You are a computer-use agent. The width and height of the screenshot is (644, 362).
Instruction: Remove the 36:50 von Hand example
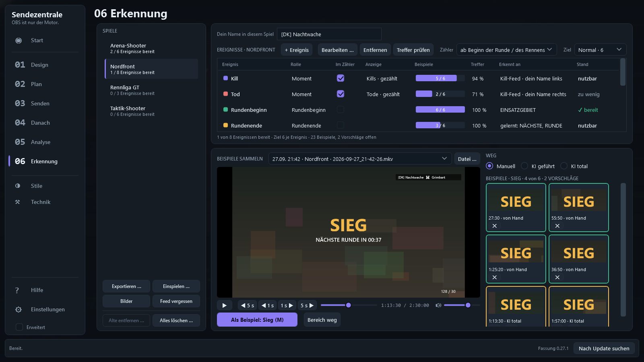[557, 278]
